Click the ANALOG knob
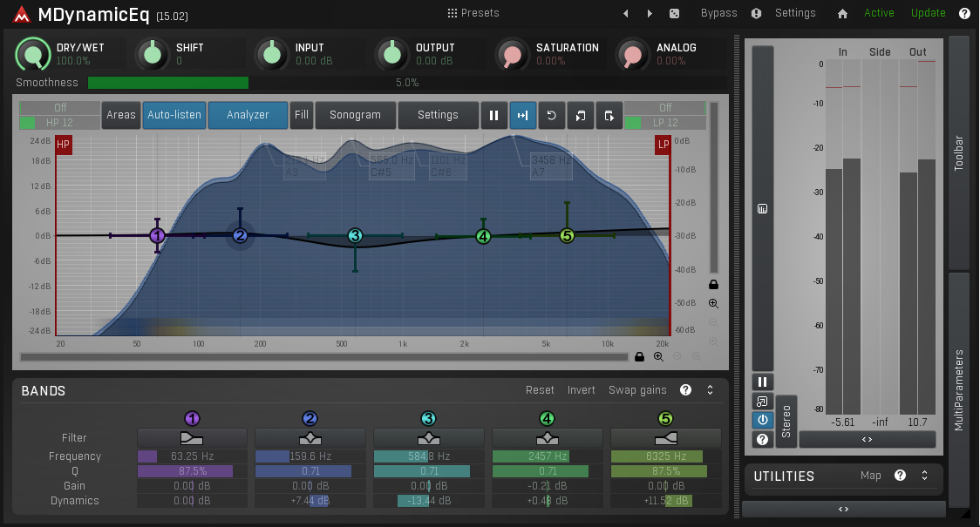The image size is (980, 527). tap(632, 54)
